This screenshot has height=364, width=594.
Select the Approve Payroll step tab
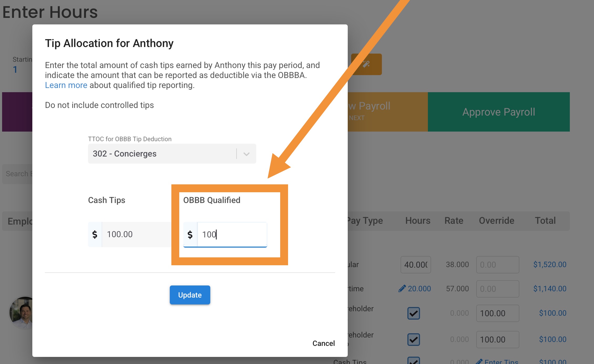tap(499, 112)
